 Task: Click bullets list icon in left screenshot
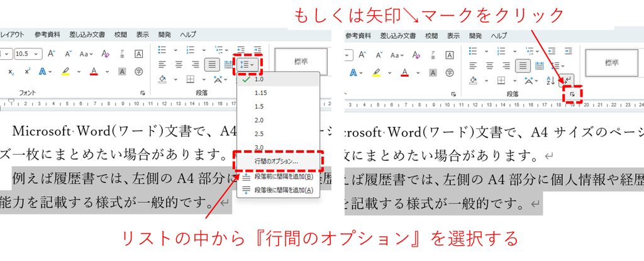(x=162, y=50)
